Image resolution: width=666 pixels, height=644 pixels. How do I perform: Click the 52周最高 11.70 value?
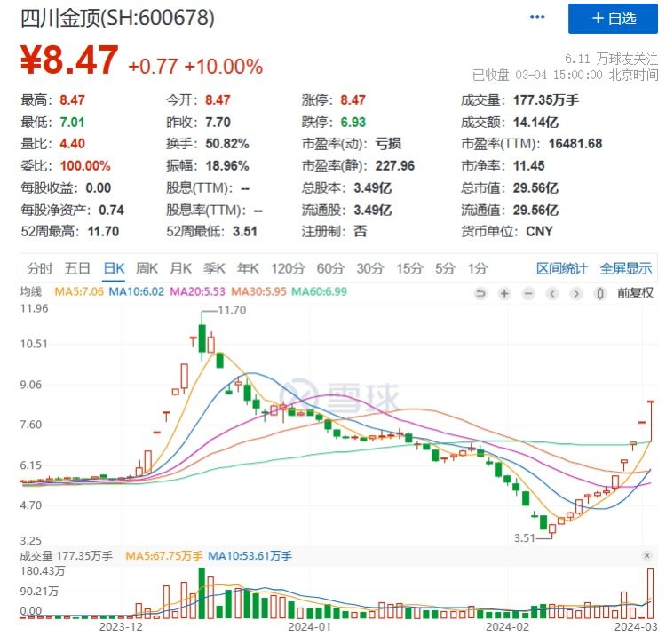(103, 232)
